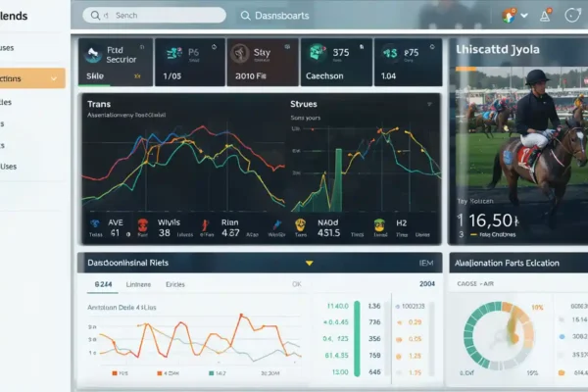Expand the Strues chart panel menu arrow
Image resolution: width=588 pixels, height=392 pixels.
tap(427, 103)
